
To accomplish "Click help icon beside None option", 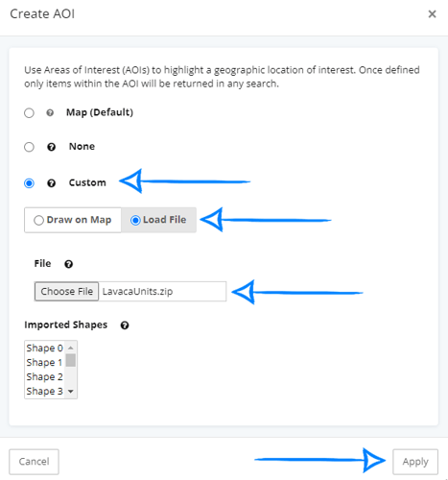I will tap(51, 147).
